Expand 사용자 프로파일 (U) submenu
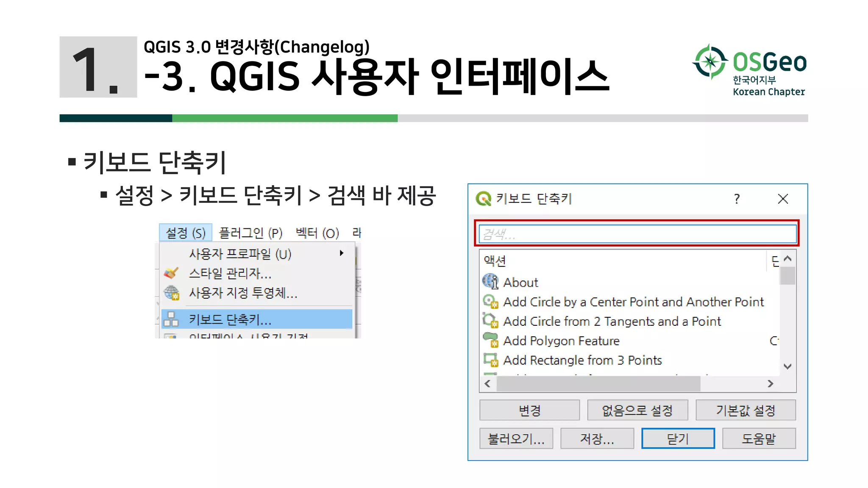This screenshot has width=868, height=488. point(257,254)
